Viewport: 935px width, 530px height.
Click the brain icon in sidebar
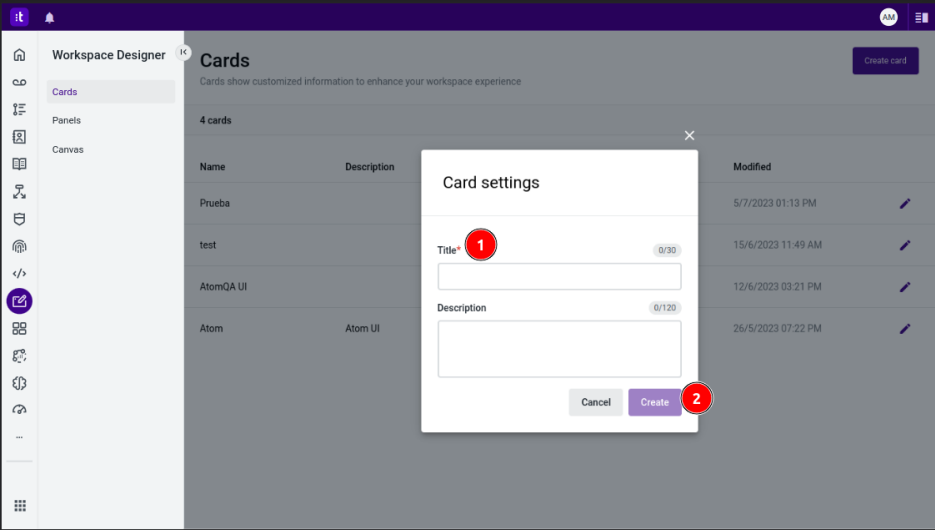(19, 383)
